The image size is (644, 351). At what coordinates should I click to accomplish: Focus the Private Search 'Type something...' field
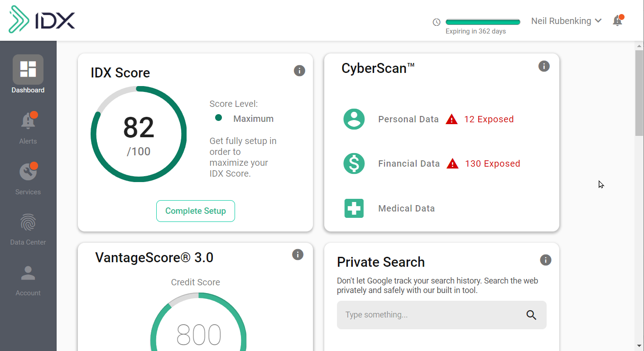pyautogui.click(x=442, y=315)
